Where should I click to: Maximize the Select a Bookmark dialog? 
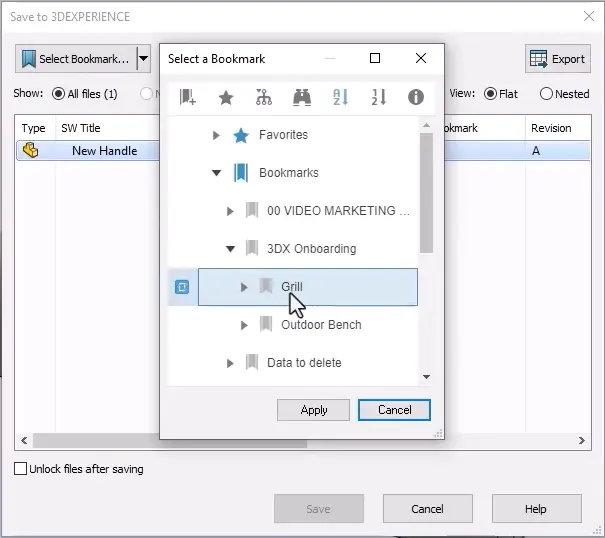(375, 58)
